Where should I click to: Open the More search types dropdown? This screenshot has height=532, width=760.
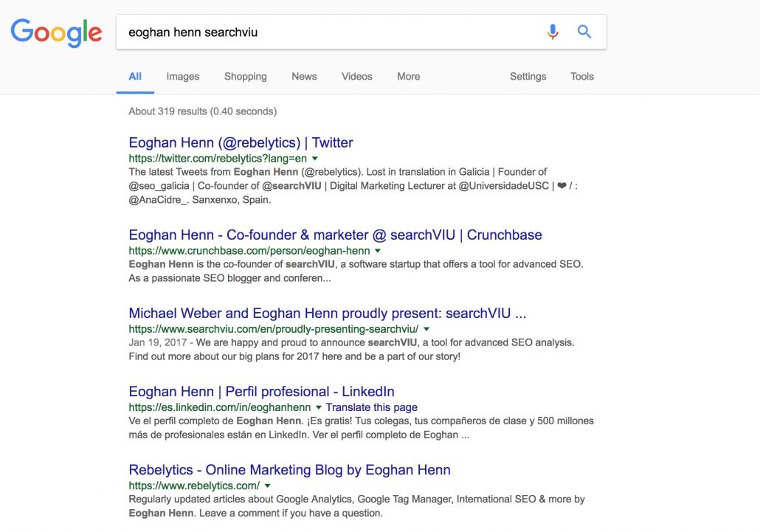(408, 76)
